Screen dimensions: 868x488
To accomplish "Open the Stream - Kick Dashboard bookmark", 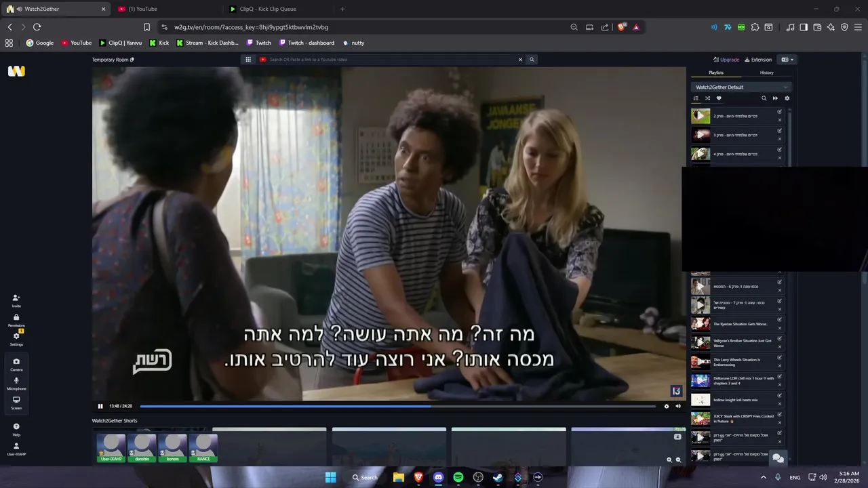I will pos(208,43).
